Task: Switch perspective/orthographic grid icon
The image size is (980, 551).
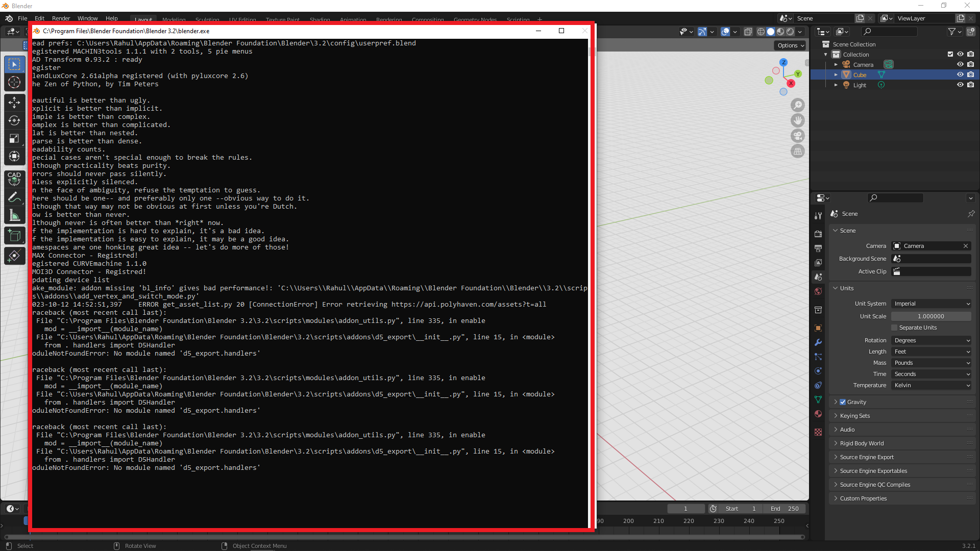Action: click(x=798, y=151)
